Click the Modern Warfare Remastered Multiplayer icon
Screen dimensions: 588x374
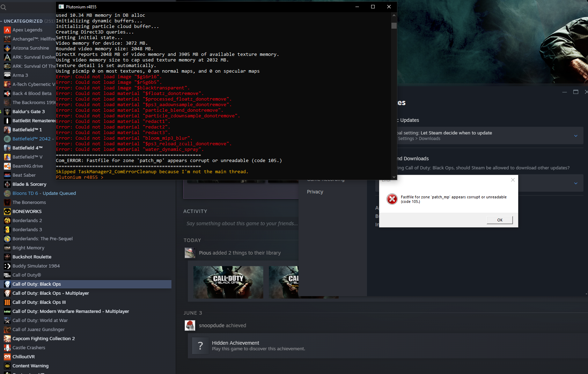coord(7,311)
